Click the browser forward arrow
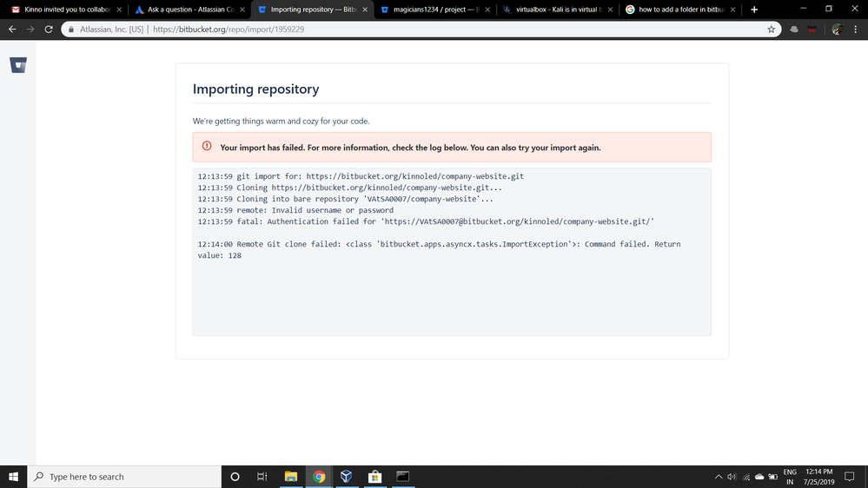Image resolution: width=868 pixels, height=488 pixels. (30, 30)
